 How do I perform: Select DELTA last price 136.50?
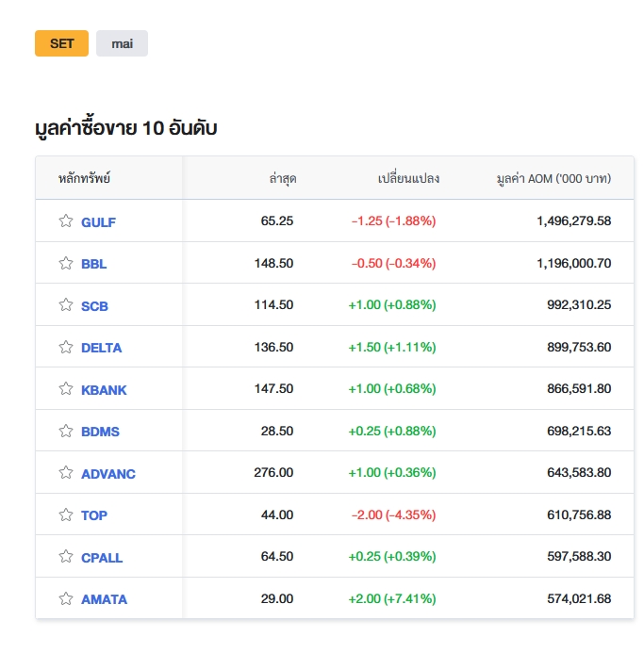273,347
